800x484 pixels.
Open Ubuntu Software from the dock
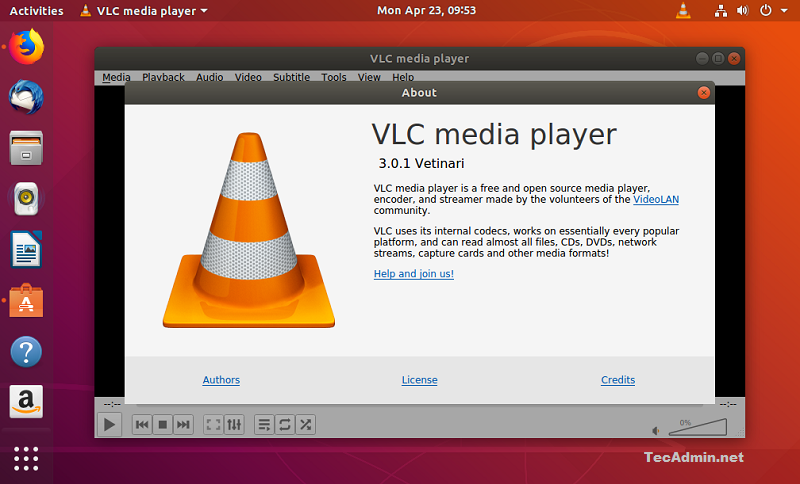(26, 300)
